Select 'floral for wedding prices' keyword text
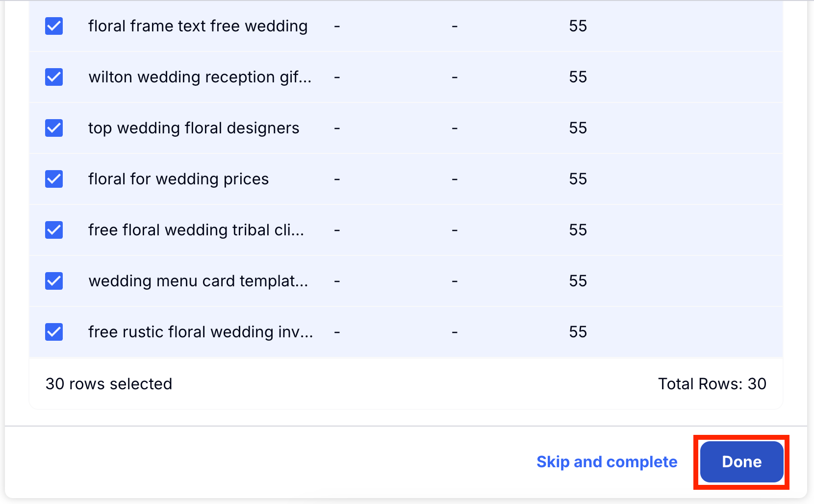The width and height of the screenshot is (814, 504). (x=178, y=179)
